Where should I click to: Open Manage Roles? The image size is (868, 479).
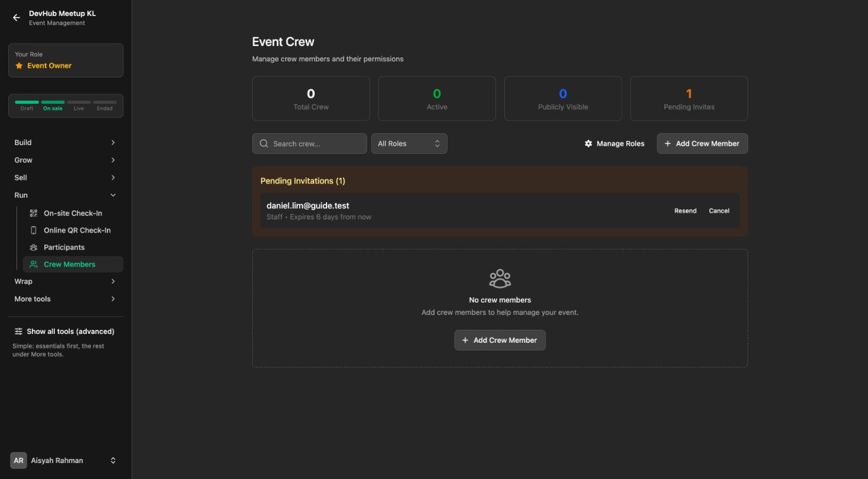point(615,143)
